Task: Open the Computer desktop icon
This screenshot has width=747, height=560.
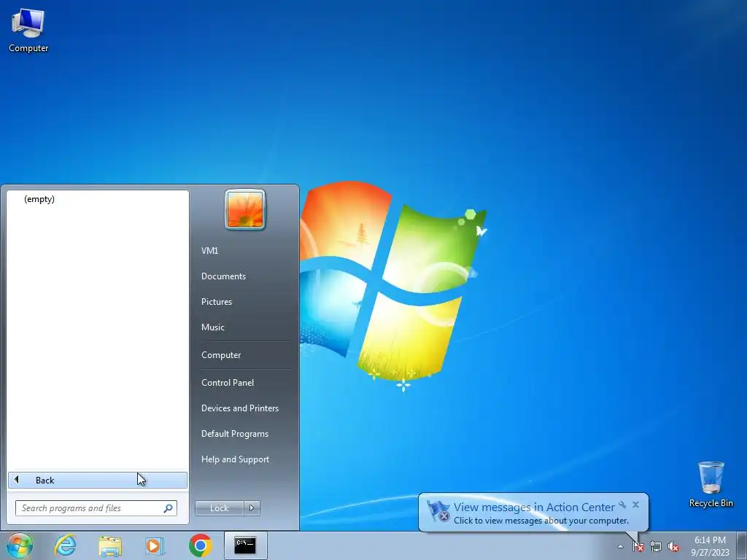Action: pyautogui.click(x=28, y=31)
